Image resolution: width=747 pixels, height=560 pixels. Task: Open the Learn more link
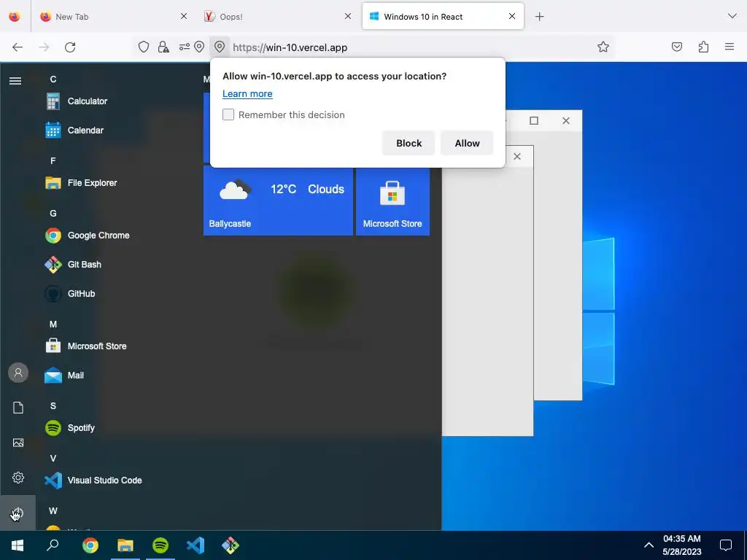click(x=247, y=94)
